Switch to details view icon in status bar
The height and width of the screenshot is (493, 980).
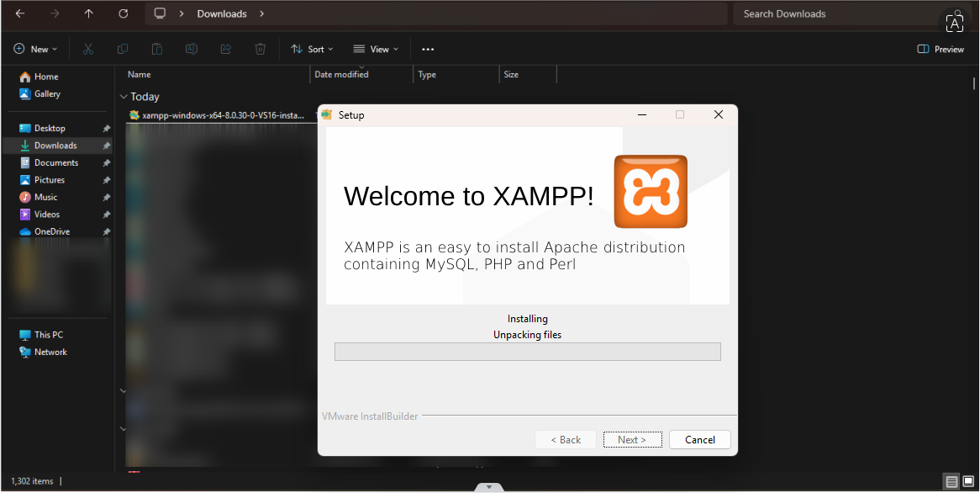951,481
